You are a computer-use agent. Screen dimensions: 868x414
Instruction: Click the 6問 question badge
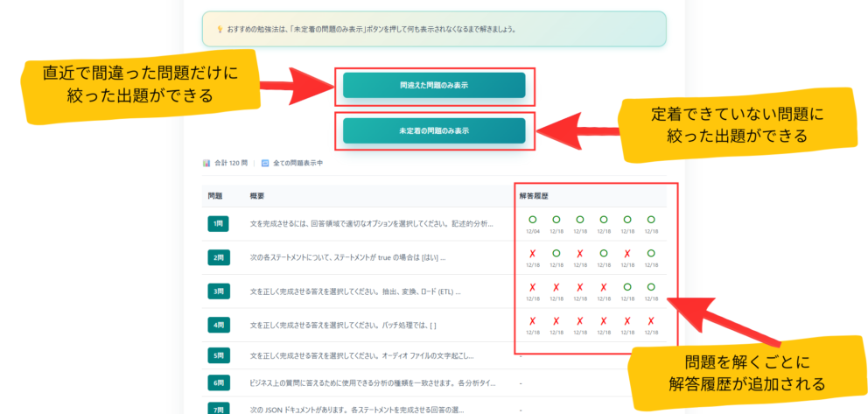(218, 382)
